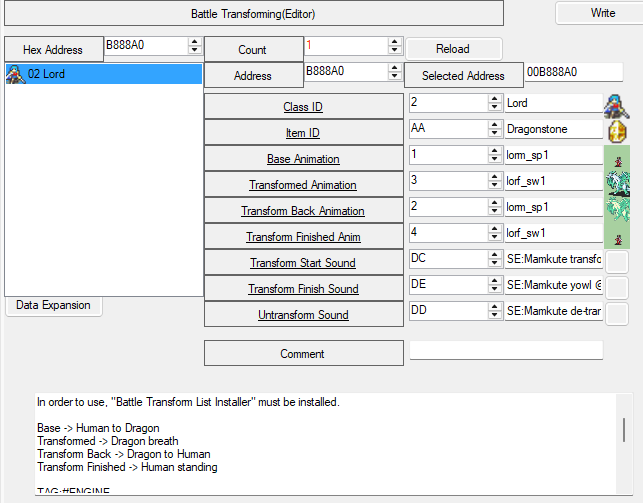Click the Transform Back Animation sprite
643x503 pixels.
coord(616,208)
